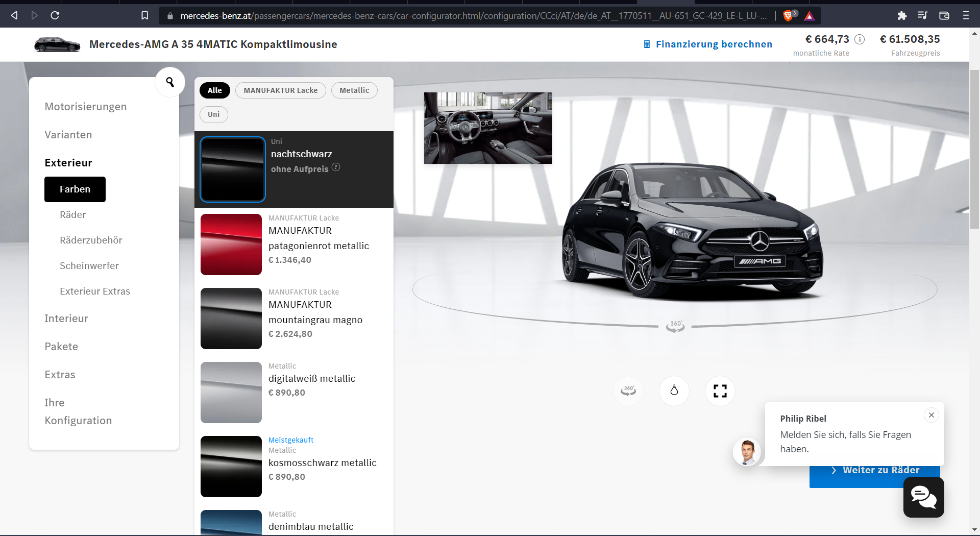Reload the page in browser toolbar

tap(55, 15)
